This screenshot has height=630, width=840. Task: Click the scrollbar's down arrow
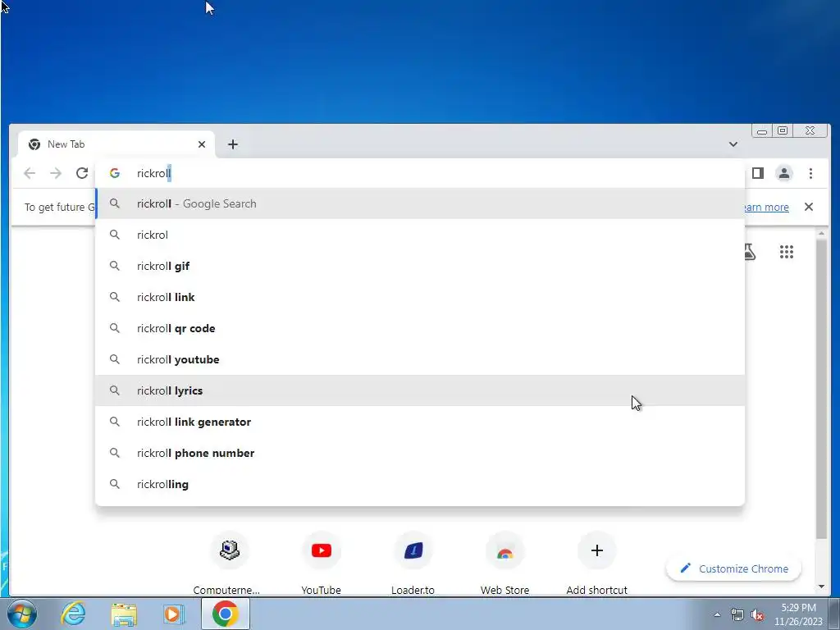pos(821,587)
